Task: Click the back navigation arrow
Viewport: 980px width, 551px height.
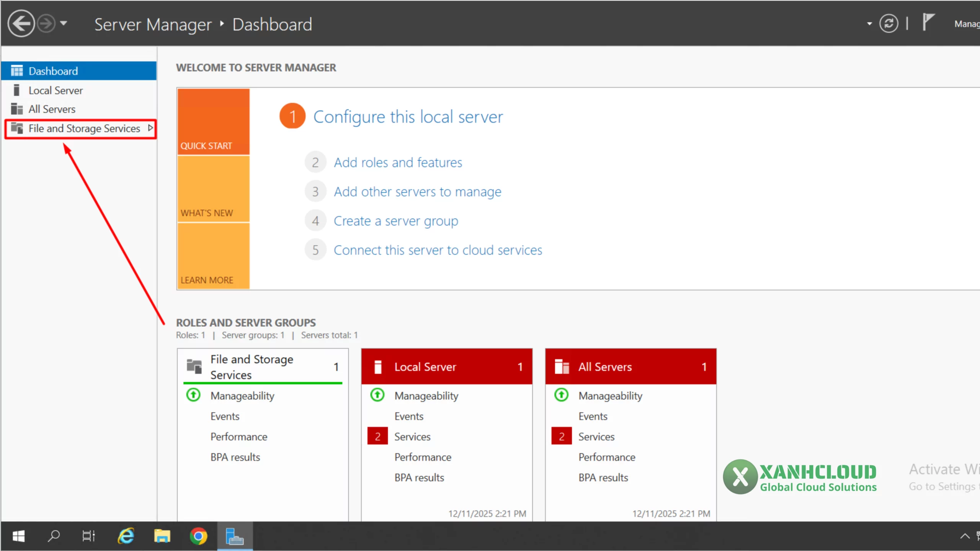Action: [x=21, y=23]
